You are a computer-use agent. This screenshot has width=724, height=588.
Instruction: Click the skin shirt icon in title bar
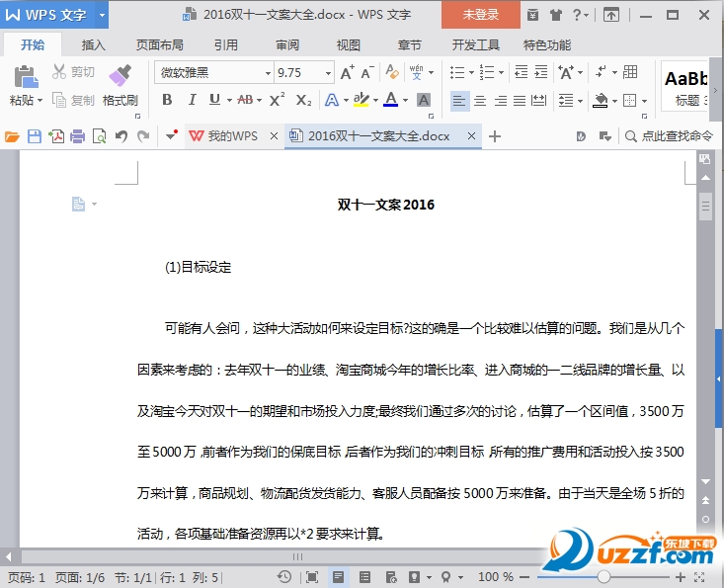(x=556, y=15)
